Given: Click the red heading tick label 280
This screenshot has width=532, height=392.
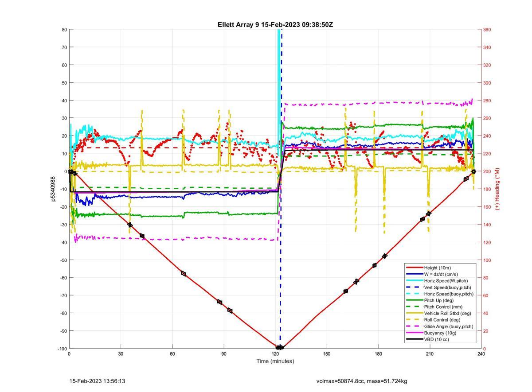Looking at the screenshot, I should 487,101.
